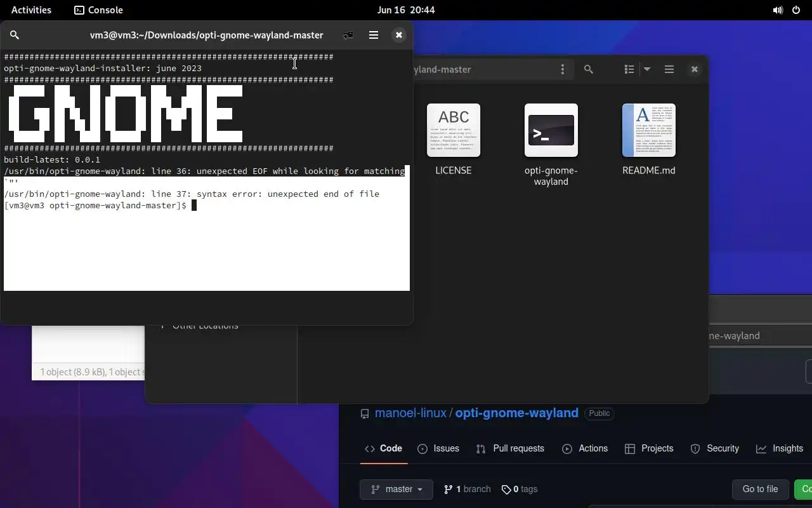
Task: Open the search icon in Console header
Action: coord(15,35)
